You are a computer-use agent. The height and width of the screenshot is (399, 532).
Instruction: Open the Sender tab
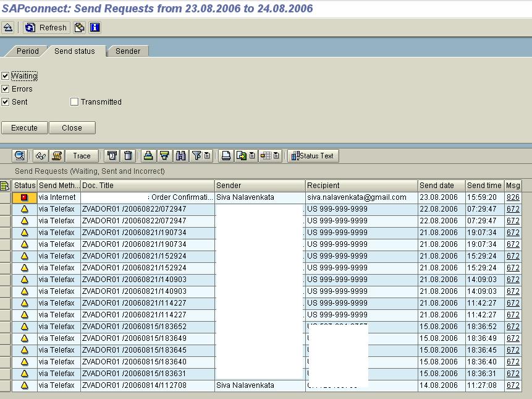(128, 51)
